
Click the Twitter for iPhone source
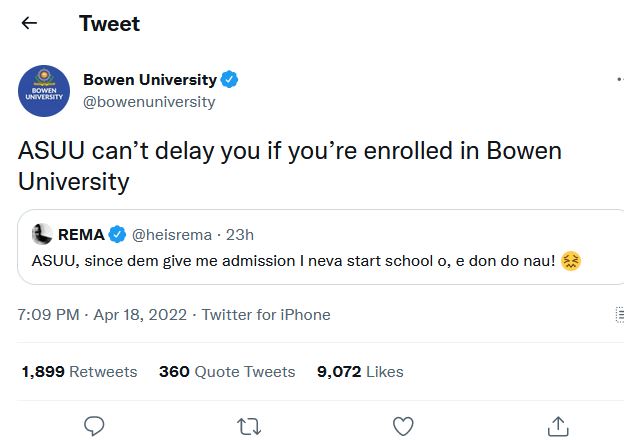click(266, 314)
